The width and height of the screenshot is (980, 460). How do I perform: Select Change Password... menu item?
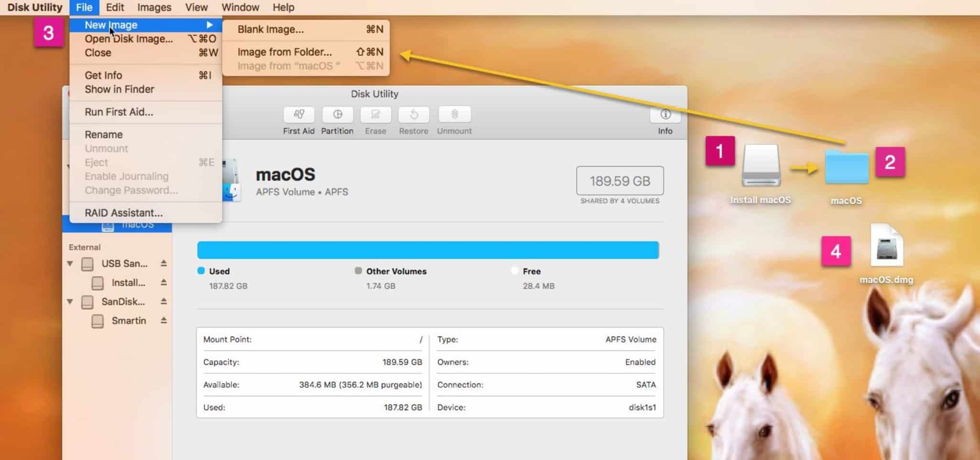(146, 190)
